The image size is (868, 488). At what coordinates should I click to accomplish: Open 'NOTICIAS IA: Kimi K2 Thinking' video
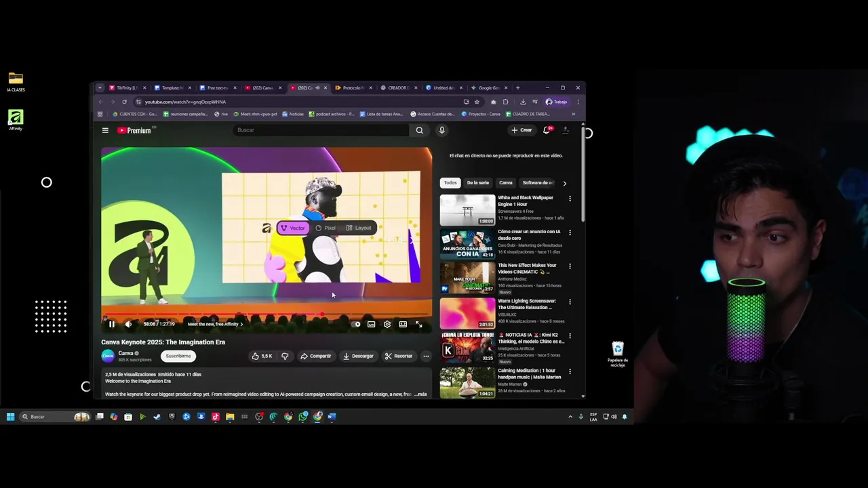coord(467,348)
